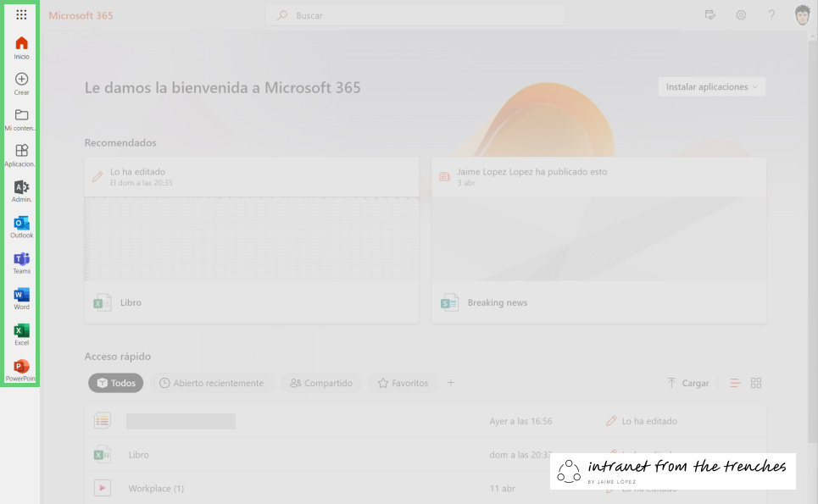818x504 pixels.
Task: Open the Admin app in the sidebar
Action: 20,188
